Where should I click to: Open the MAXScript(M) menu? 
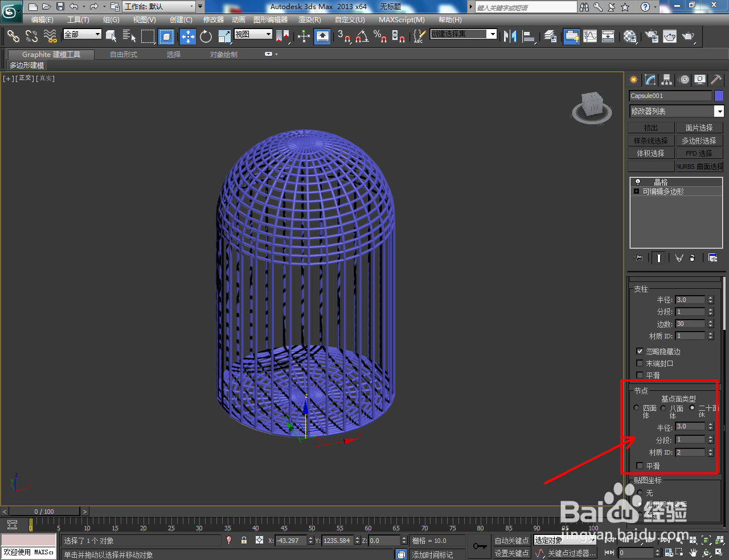coord(402,20)
